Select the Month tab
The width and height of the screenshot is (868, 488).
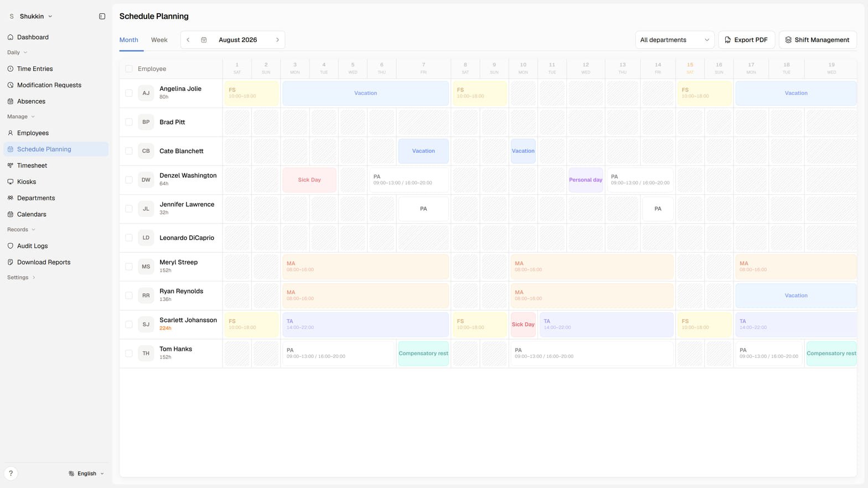click(129, 40)
